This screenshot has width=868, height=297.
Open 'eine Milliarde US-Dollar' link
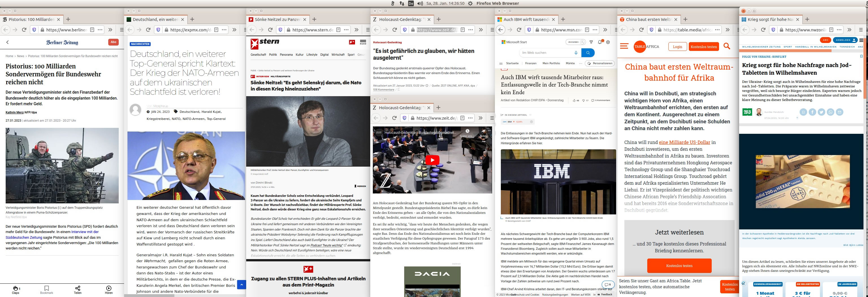[x=684, y=142]
